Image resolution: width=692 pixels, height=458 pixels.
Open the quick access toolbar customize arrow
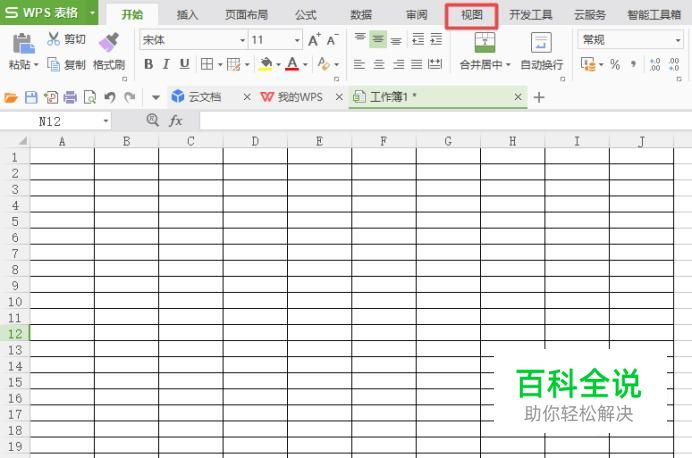155,97
